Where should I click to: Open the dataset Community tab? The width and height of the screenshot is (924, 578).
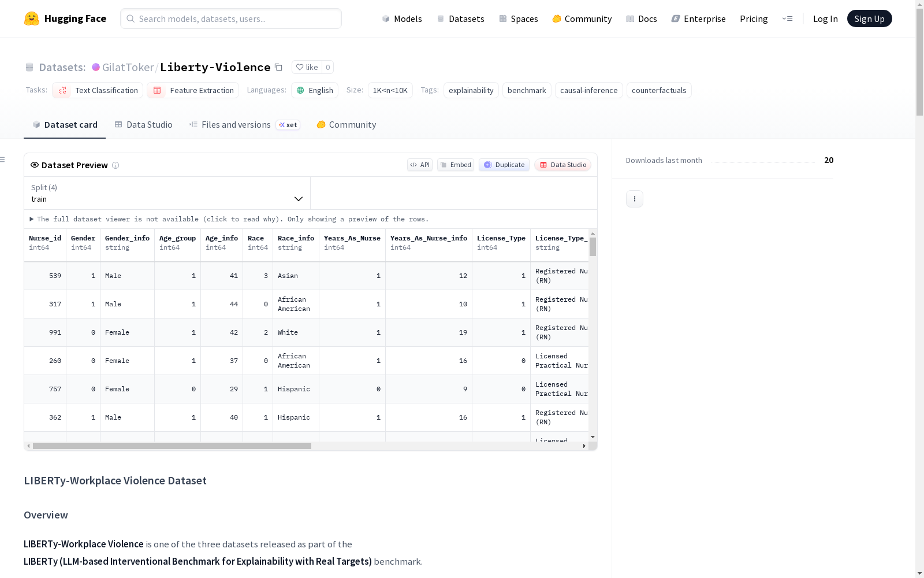[x=346, y=125]
